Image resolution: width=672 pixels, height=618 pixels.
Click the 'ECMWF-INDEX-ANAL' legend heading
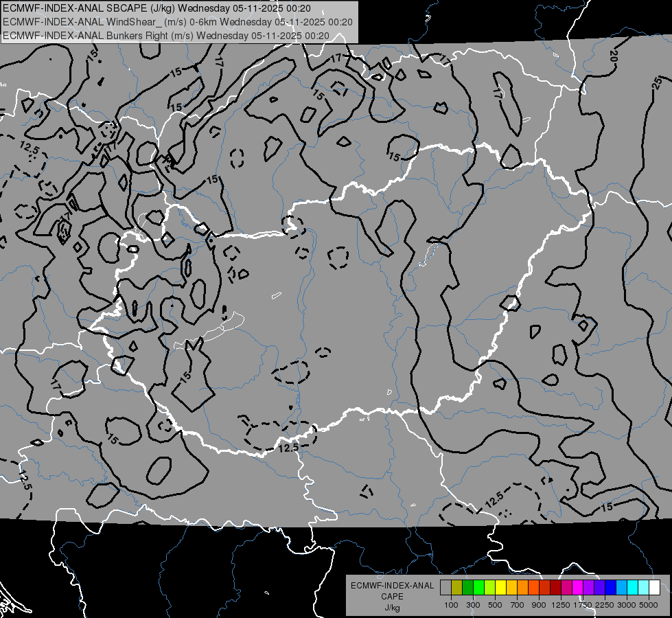tap(392, 586)
